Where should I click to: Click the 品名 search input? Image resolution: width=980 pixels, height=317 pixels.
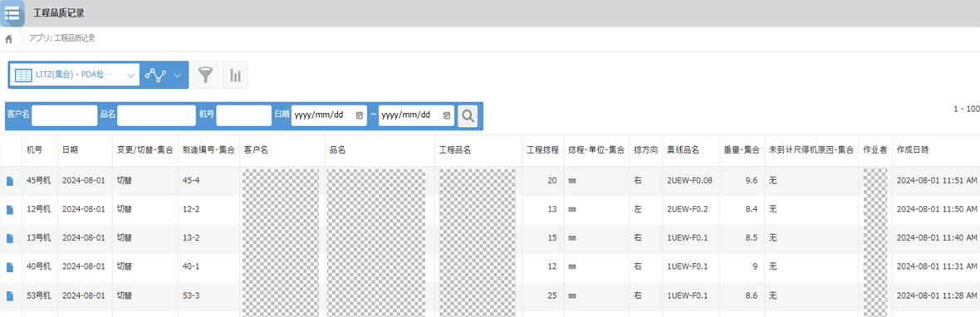[x=156, y=115]
